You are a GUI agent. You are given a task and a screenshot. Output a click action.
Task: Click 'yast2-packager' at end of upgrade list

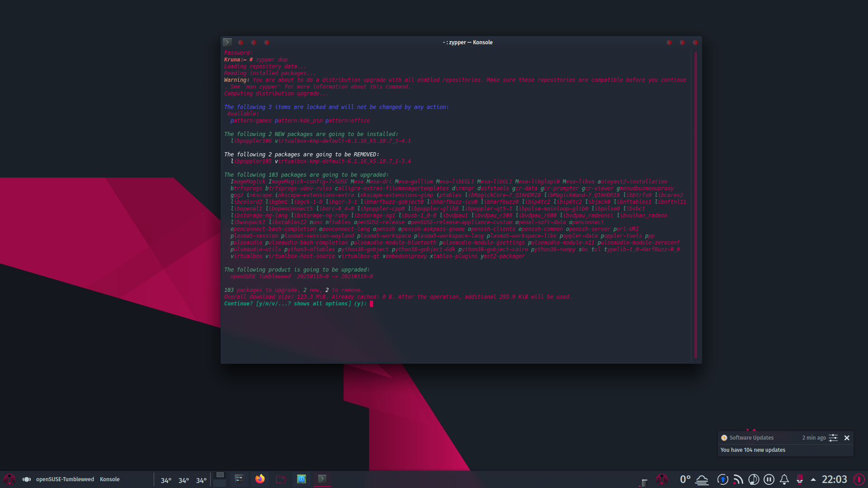(503, 256)
